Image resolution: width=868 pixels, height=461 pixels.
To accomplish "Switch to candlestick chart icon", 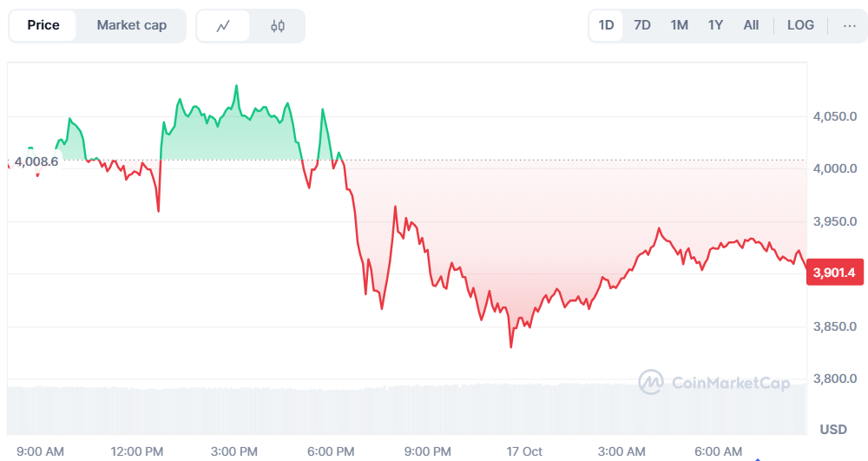I will tap(278, 26).
